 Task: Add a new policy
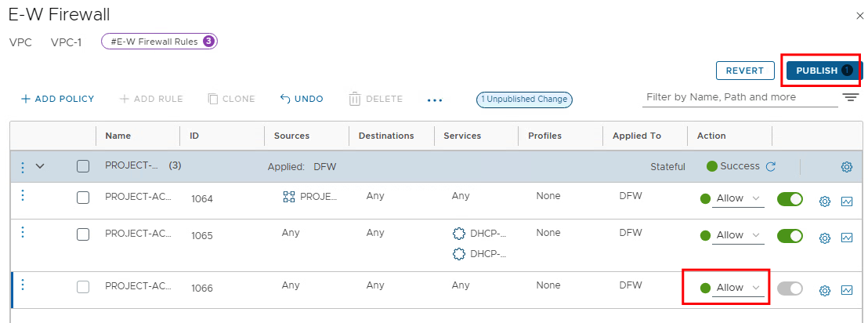57,99
